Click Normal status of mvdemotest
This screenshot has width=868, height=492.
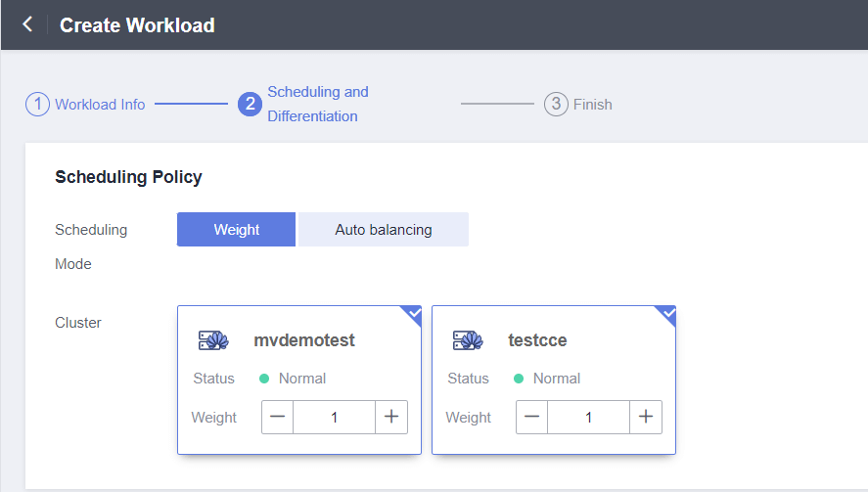(x=302, y=379)
